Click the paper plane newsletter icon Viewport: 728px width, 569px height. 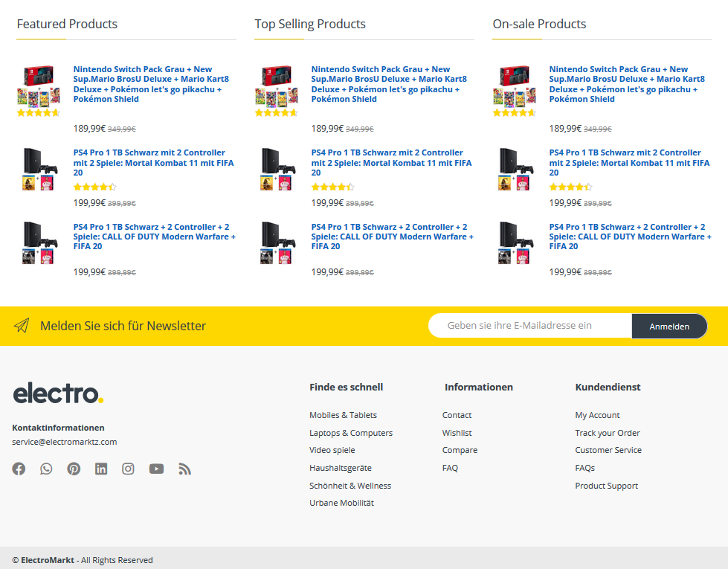click(x=22, y=326)
